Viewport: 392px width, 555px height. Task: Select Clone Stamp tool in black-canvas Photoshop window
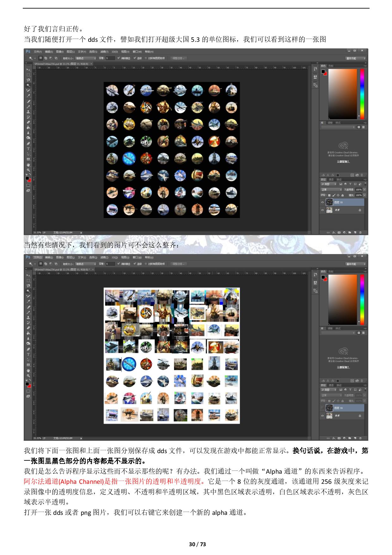pos(28,112)
